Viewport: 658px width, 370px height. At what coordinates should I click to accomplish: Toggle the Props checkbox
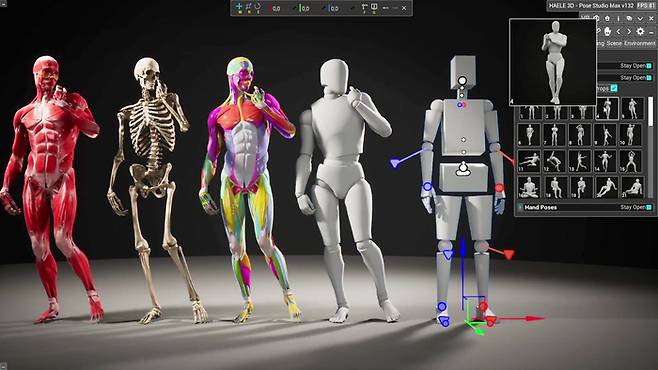point(614,88)
